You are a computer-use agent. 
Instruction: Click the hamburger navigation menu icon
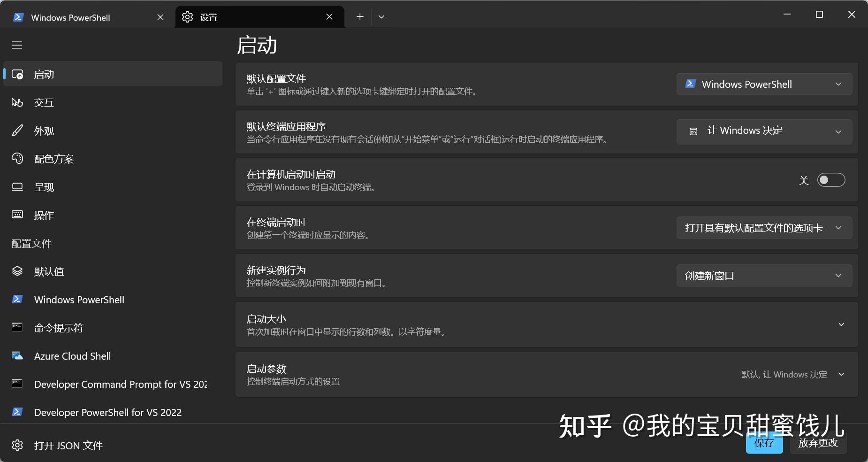coord(16,45)
